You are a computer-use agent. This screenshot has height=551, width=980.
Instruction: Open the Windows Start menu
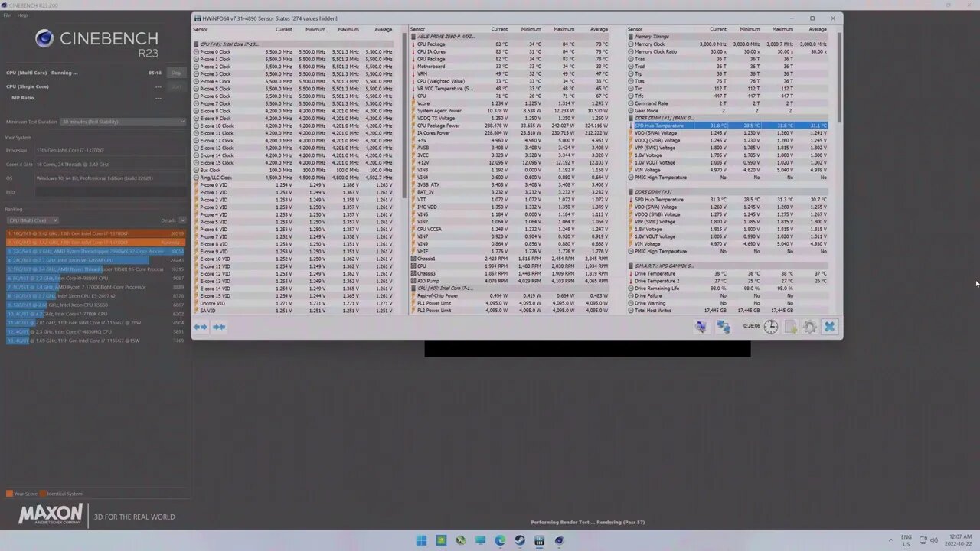click(421, 540)
